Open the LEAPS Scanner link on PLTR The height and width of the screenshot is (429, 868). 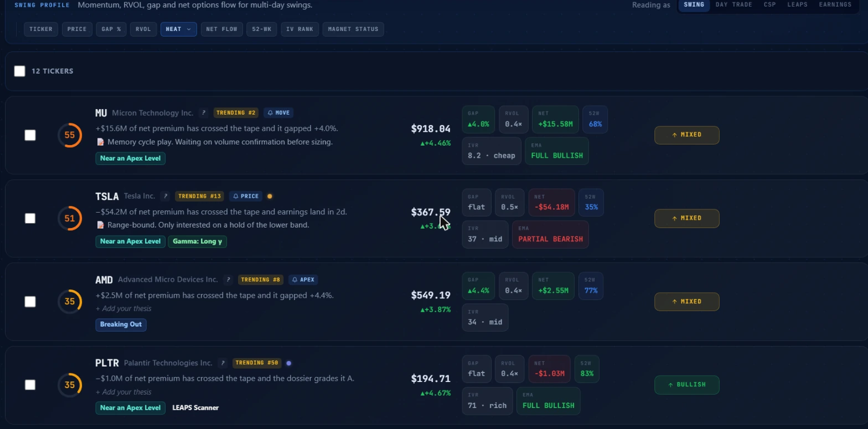click(195, 408)
